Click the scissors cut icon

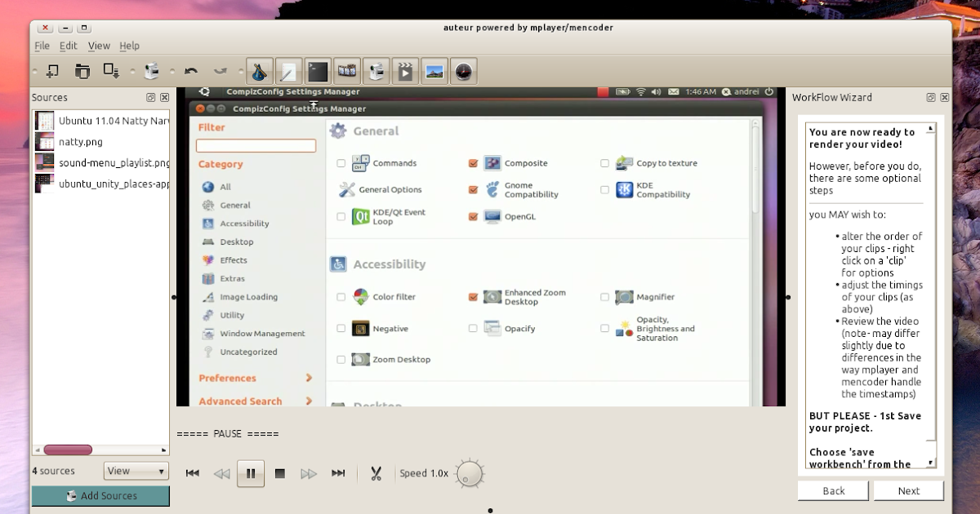pos(376,473)
